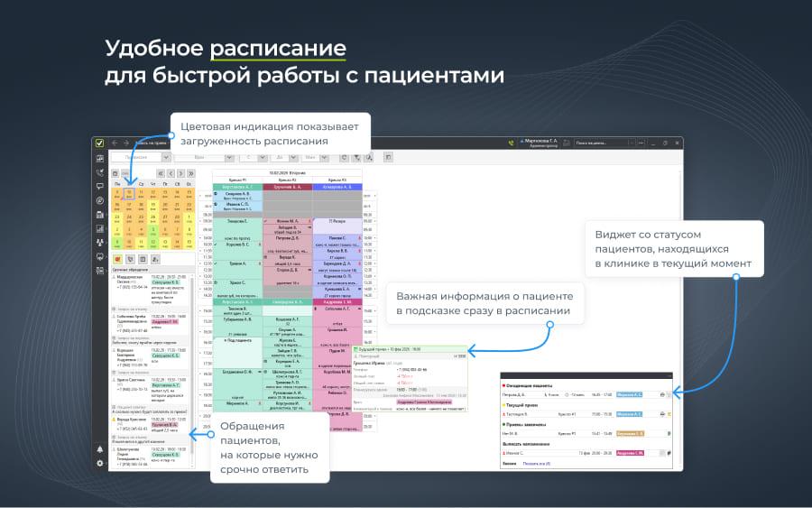Click the back navigation arrow in title bar

click(x=115, y=143)
